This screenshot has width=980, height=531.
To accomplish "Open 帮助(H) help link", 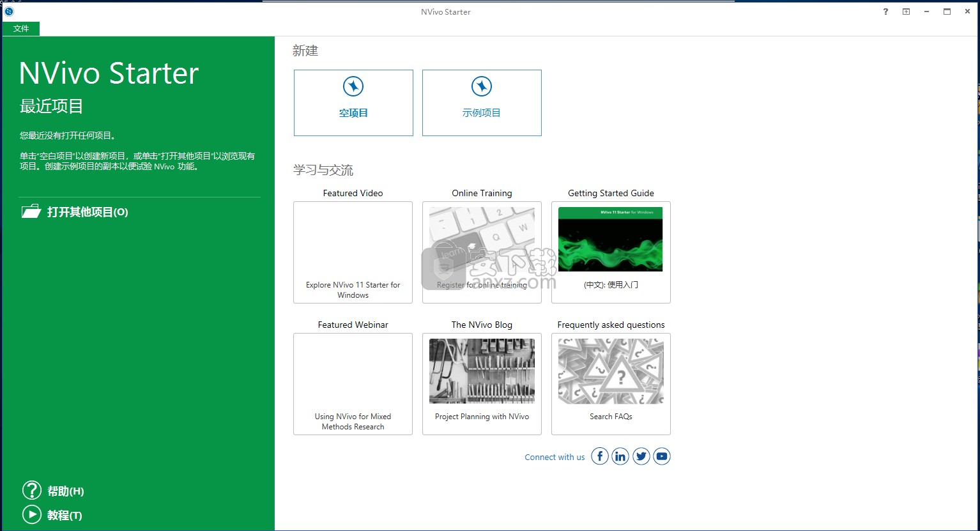I will pos(66,491).
